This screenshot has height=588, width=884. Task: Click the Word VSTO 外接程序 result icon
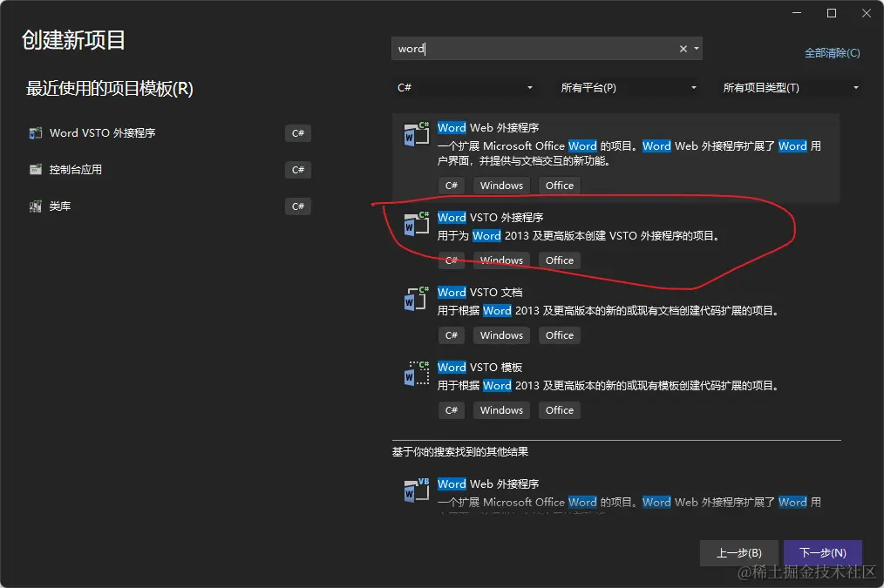tap(417, 224)
